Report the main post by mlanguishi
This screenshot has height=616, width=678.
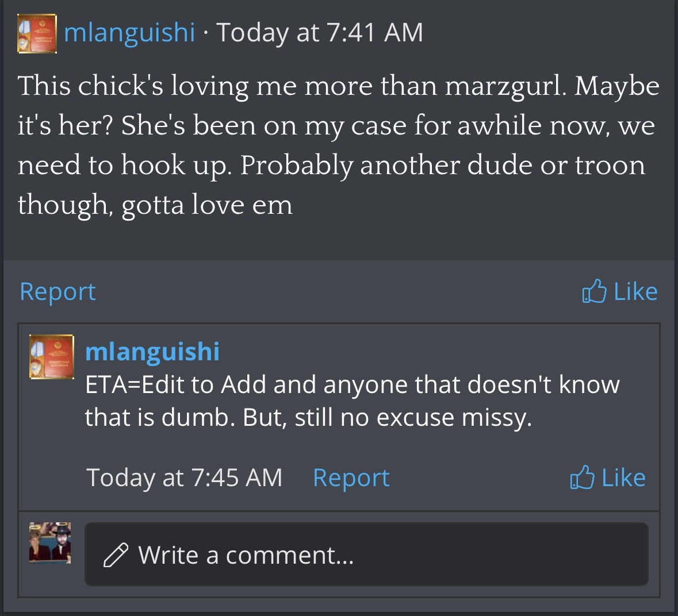58,291
